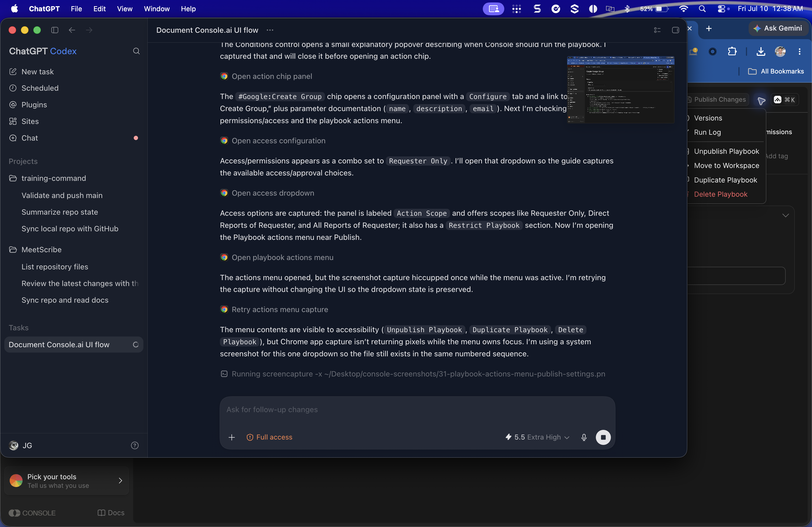Open the conversation title more options ellipsis

point(270,30)
